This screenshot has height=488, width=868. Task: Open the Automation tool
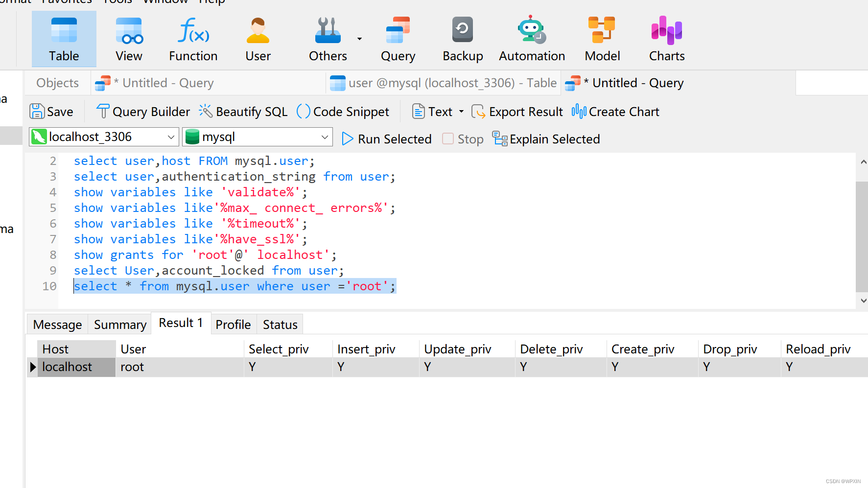coord(531,38)
